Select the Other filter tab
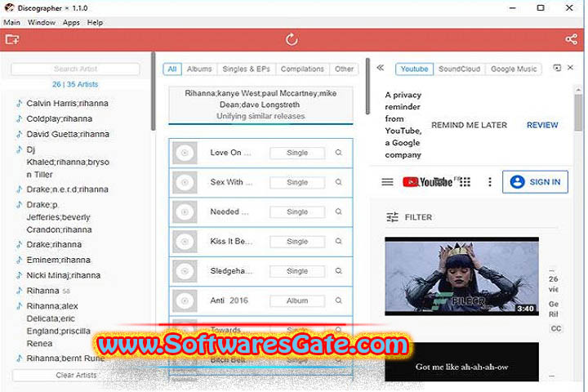 [345, 69]
